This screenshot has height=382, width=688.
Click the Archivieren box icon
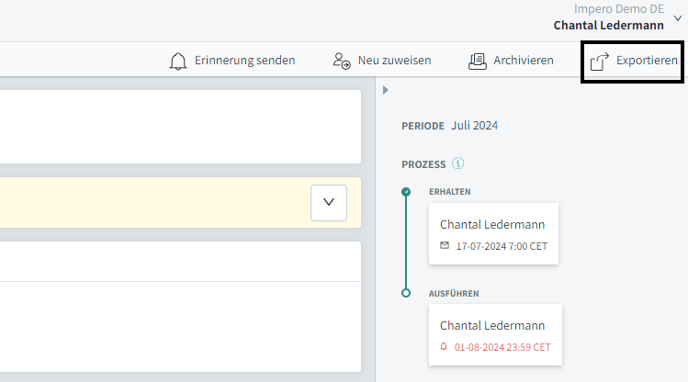[x=477, y=61]
